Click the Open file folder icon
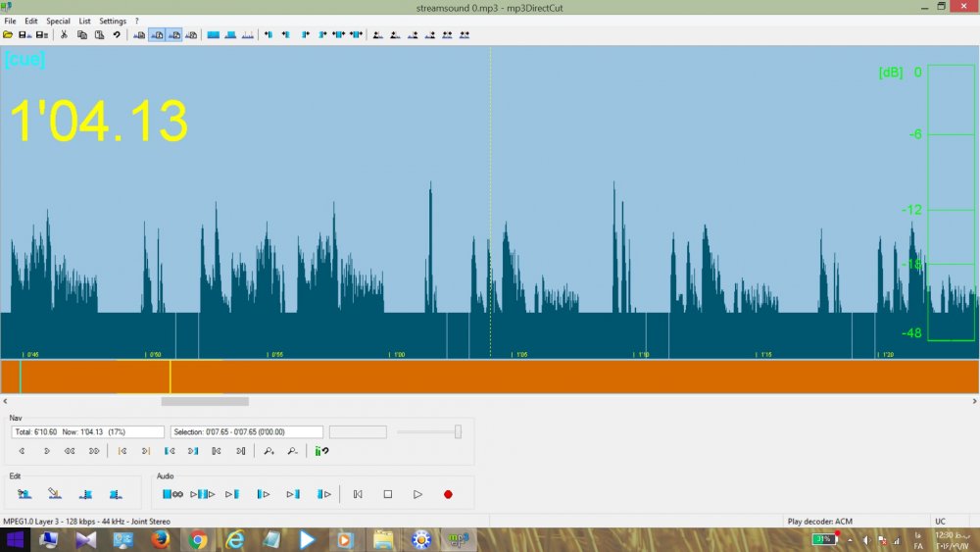The width and height of the screenshot is (980, 552). click(x=9, y=34)
